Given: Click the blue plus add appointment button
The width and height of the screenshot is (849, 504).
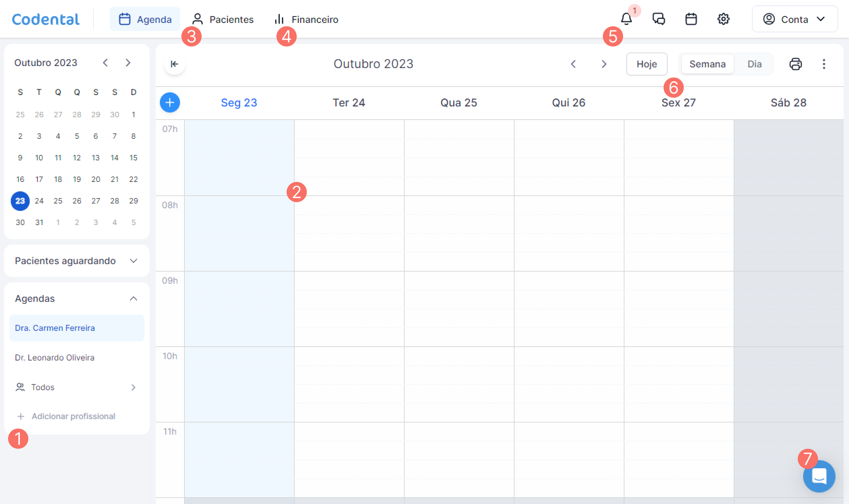Looking at the screenshot, I should pyautogui.click(x=170, y=102).
